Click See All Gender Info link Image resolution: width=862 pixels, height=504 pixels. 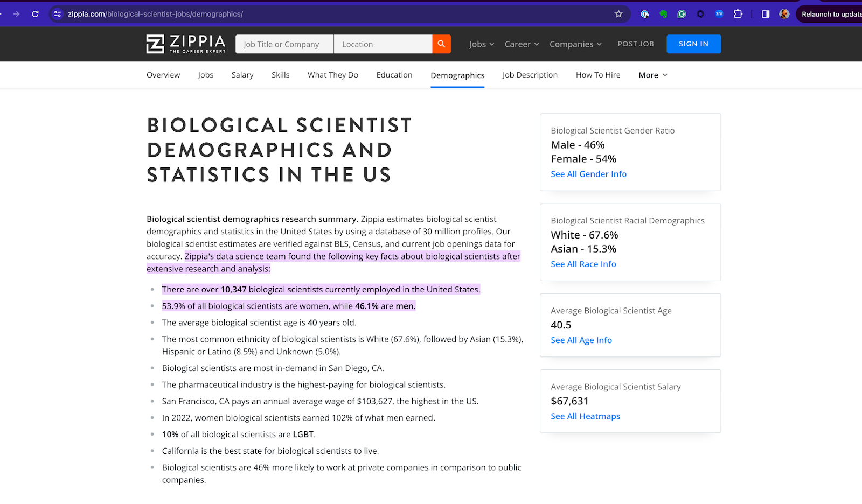click(x=588, y=174)
